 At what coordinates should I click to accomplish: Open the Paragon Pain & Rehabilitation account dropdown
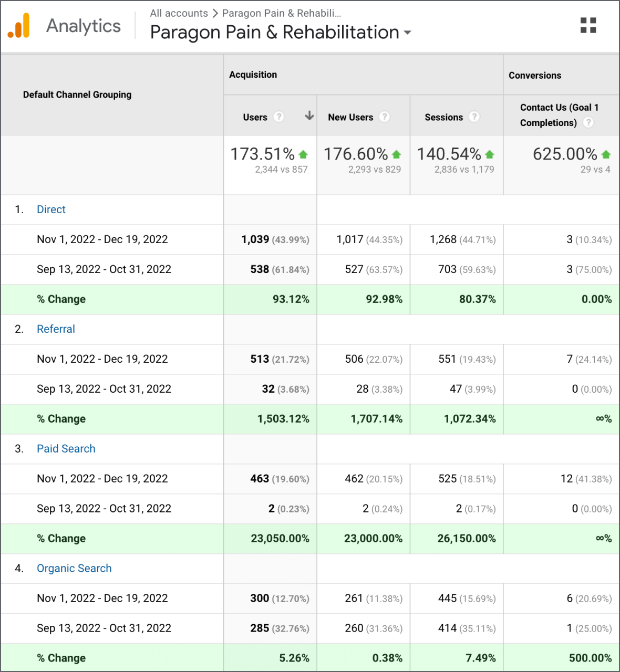pos(281,33)
